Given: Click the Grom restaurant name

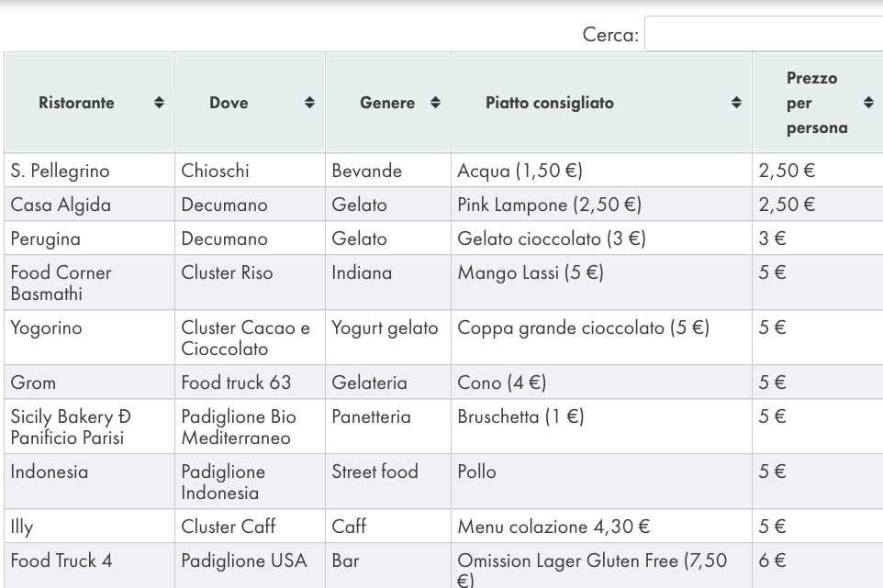Looking at the screenshot, I should [x=33, y=383].
